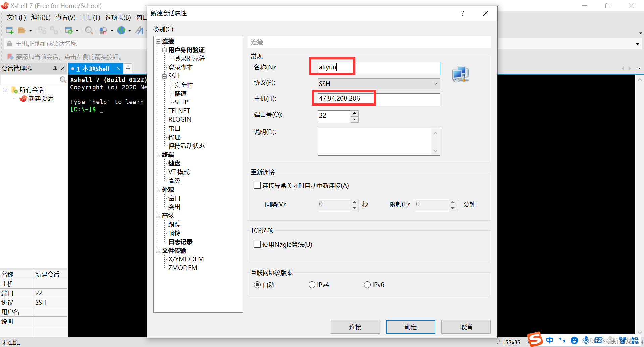Open the 文件(F) menu
The image size is (644, 347).
click(x=16, y=17)
